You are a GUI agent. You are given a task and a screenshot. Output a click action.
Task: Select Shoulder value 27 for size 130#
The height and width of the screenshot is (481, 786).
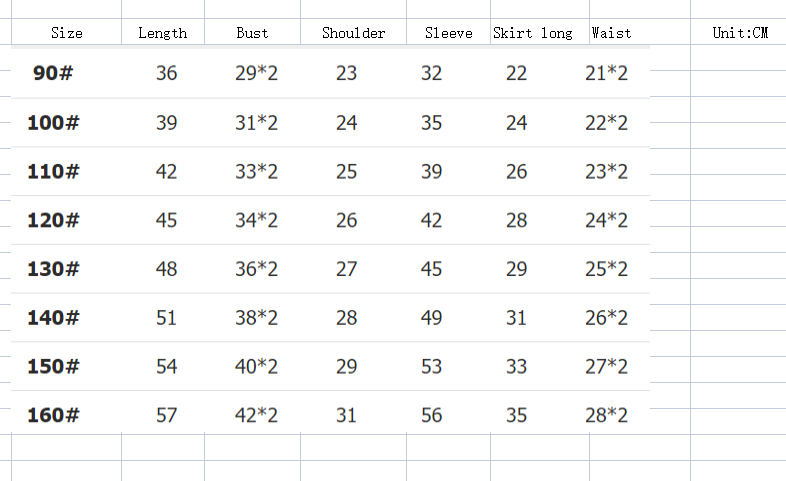pos(346,269)
